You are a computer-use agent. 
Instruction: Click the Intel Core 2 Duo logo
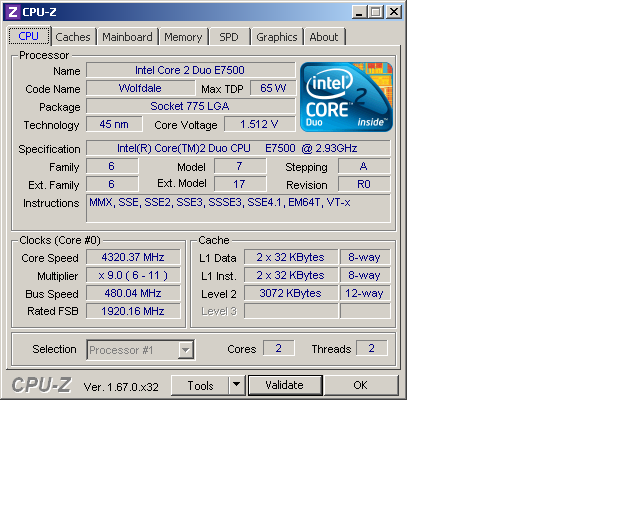[x=346, y=97]
